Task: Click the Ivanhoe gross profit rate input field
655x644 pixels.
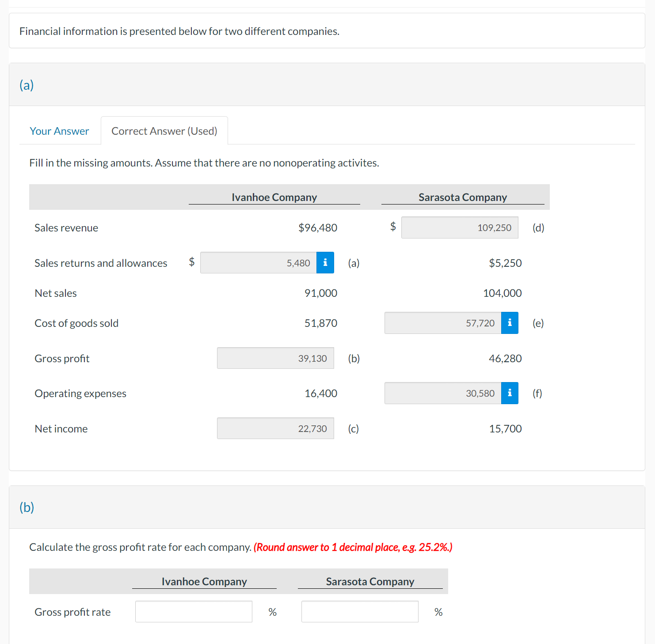Action: click(x=193, y=611)
